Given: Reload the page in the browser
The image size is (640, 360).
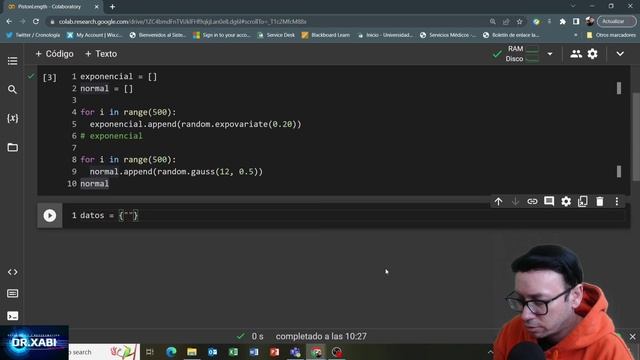Looking at the screenshot, I should click(36, 21).
